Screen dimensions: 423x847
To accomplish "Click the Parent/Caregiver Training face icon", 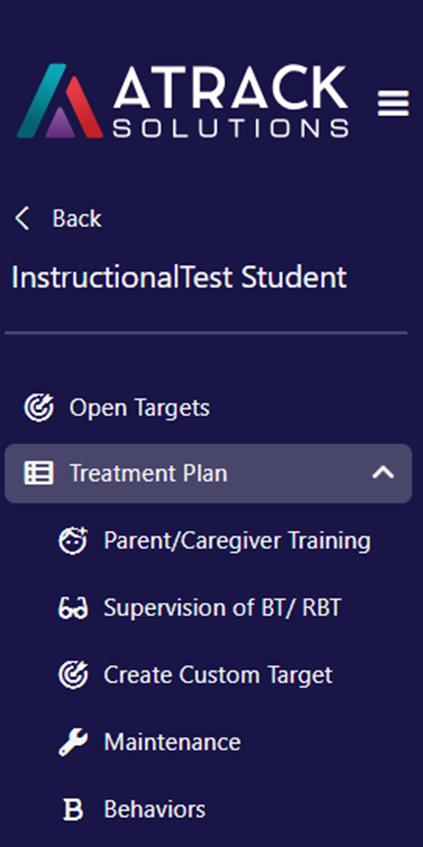I will (73, 541).
